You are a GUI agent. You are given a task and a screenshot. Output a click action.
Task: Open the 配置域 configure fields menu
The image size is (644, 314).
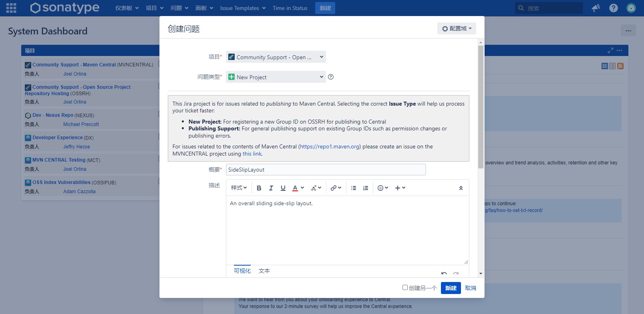click(457, 28)
